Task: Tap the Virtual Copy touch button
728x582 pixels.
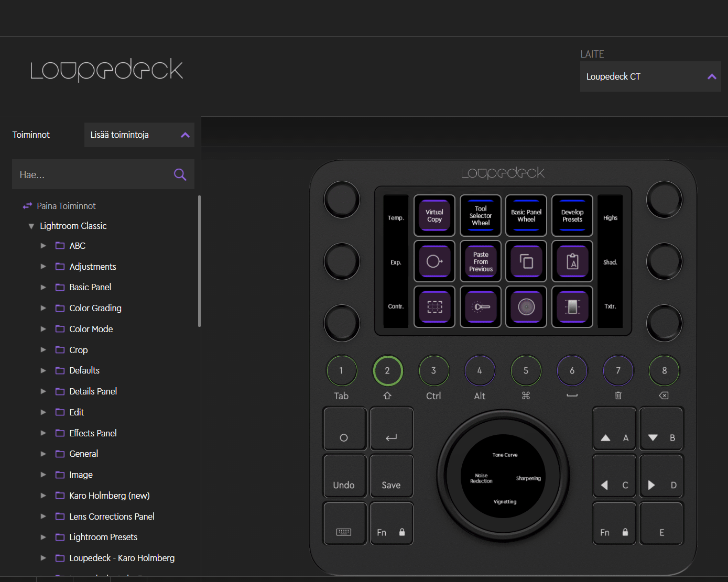Action: (x=434, y=216)
